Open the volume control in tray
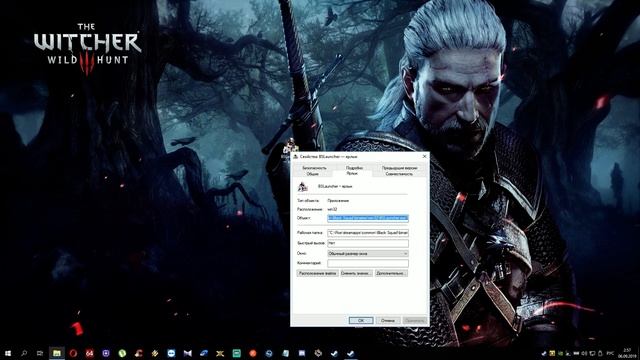This screenshot has height=360, width=640. click(584, 353)
